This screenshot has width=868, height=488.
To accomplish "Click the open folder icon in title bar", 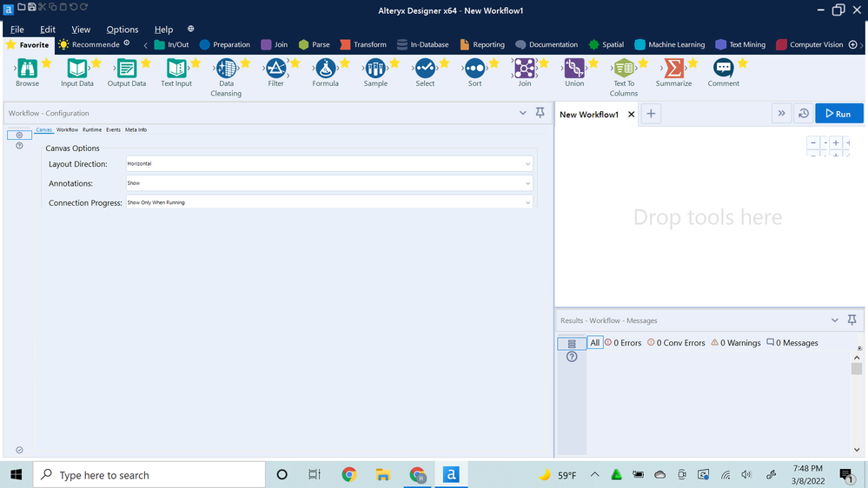I will 21,7.
